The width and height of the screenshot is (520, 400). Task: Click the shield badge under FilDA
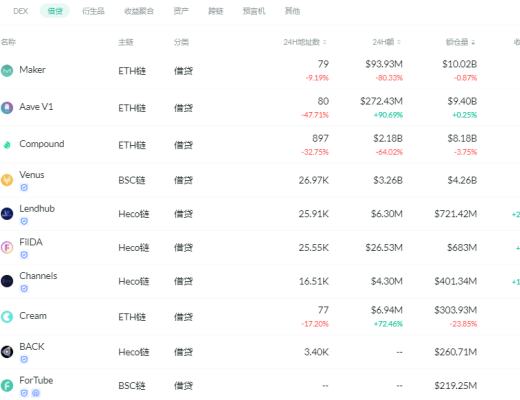pos(24,255)
